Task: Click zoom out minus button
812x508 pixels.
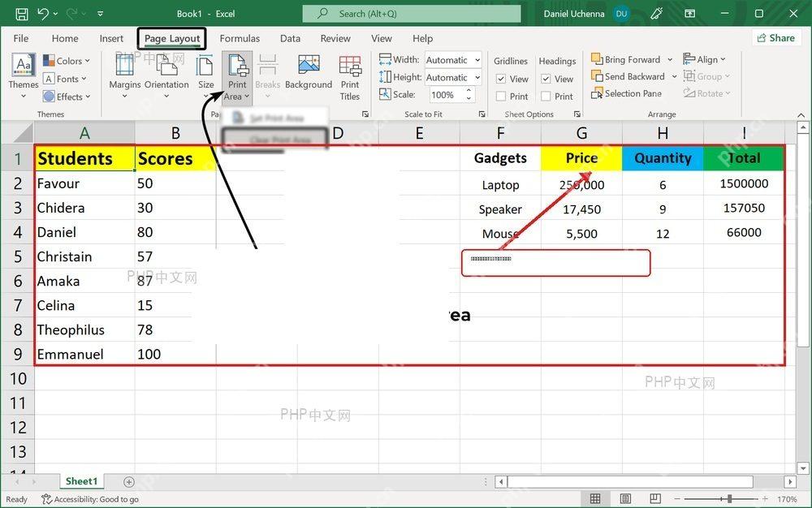Action: coord(677,499)
